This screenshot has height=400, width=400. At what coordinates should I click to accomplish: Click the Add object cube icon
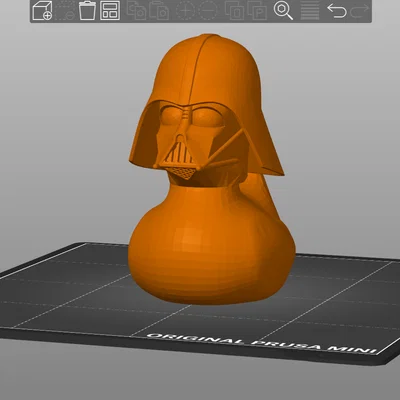pyautogui.click(x=42, y=11)
